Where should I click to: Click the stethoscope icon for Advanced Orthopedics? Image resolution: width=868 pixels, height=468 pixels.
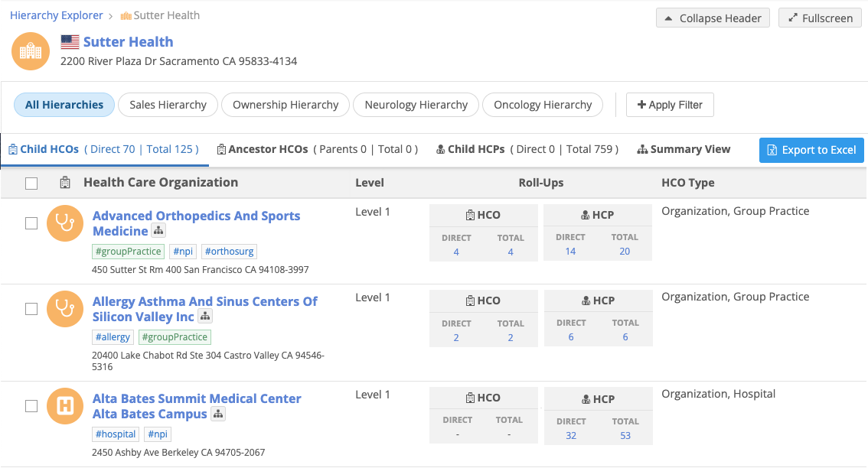click(x=65, y=223)
